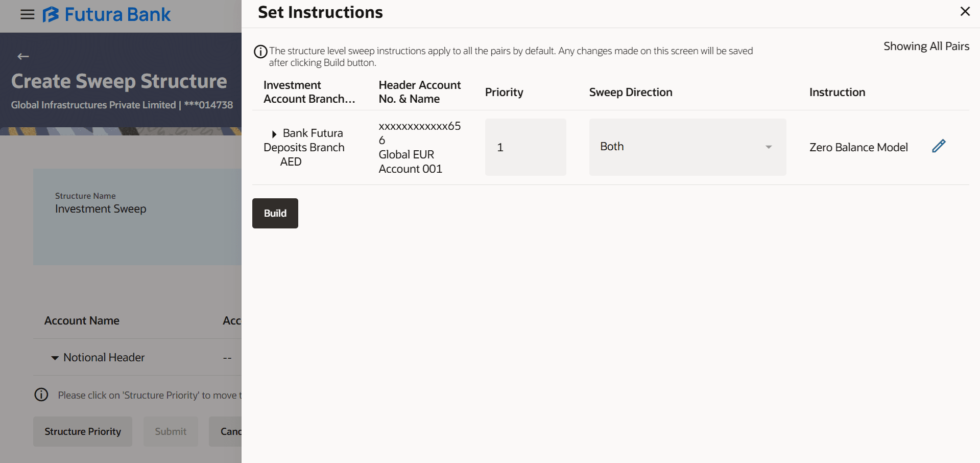
Task: Click the Futura Bank logo
Action: point(107,14)
